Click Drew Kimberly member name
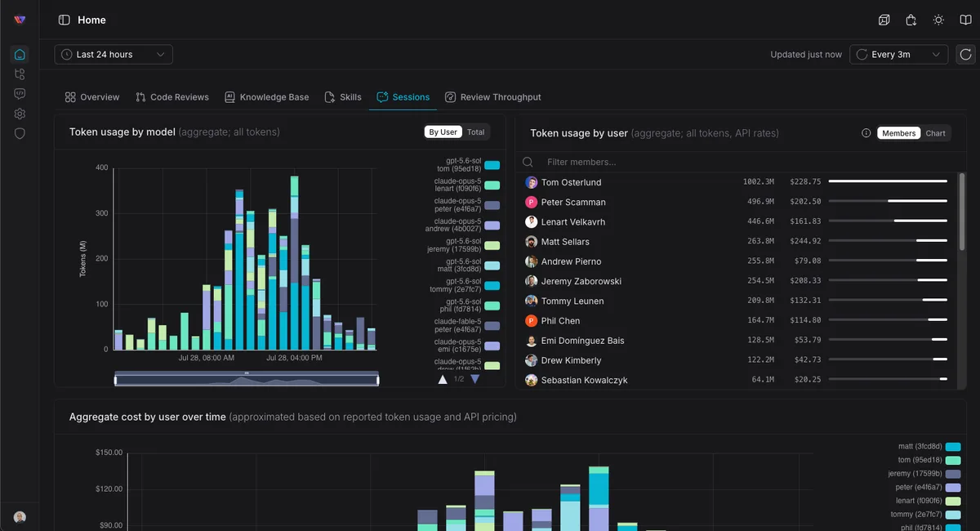Viewport: 980px width, 531px height. pyautogui.click(x=571, y=360)
